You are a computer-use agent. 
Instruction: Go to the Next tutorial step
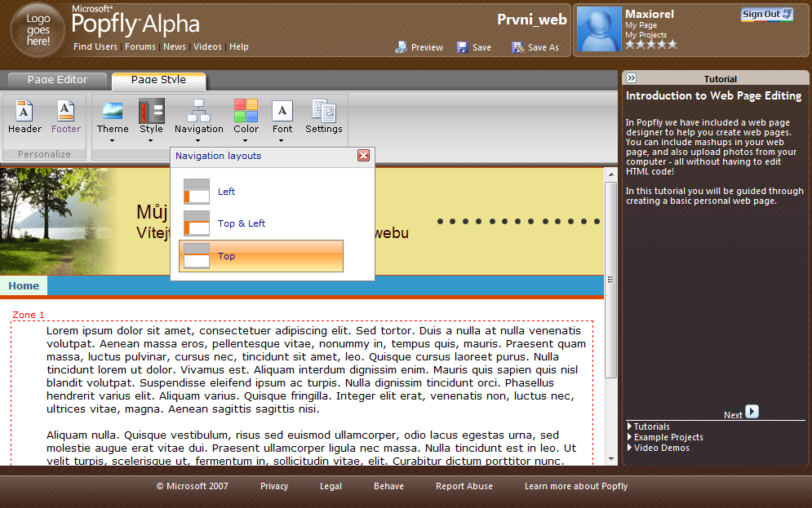tap(752, 413)
